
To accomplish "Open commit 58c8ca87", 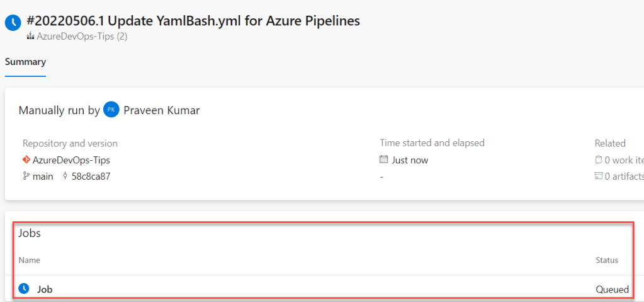I will click(x=91, y=177).
